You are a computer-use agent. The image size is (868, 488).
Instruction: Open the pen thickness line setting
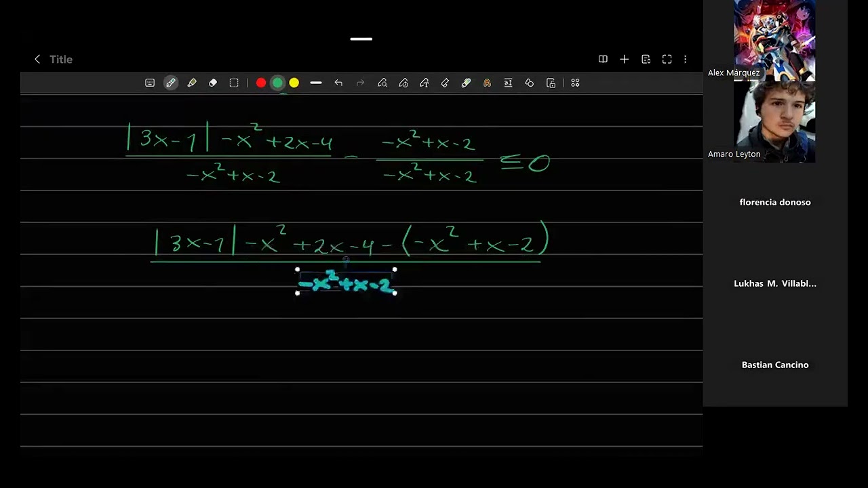point(316,83)
